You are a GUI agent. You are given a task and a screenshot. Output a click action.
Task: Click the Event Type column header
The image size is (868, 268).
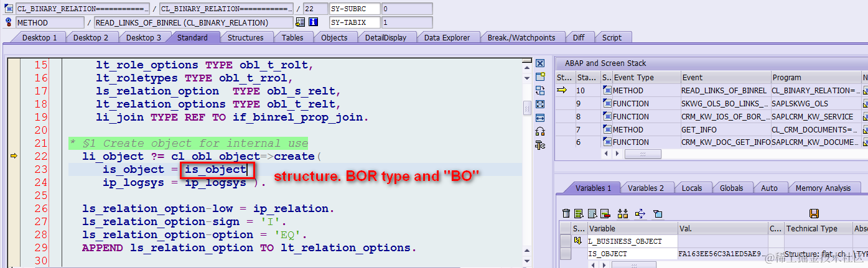point(646,78)
